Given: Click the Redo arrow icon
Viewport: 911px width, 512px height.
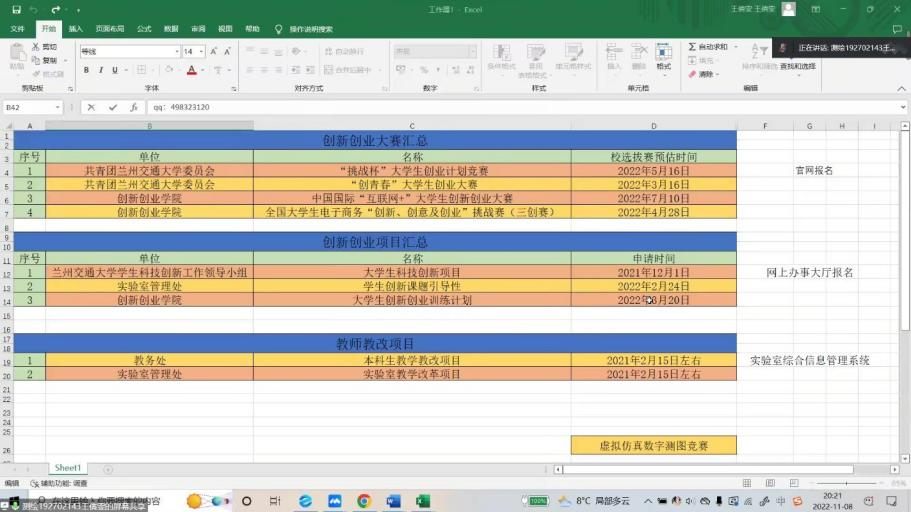Looking at the screenshot, I should 56,9.
